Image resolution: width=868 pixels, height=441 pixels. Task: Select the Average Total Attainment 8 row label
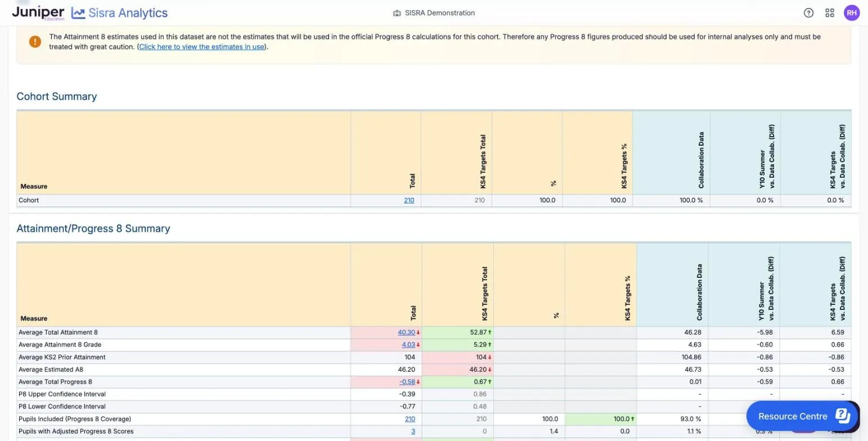(58, 332)
